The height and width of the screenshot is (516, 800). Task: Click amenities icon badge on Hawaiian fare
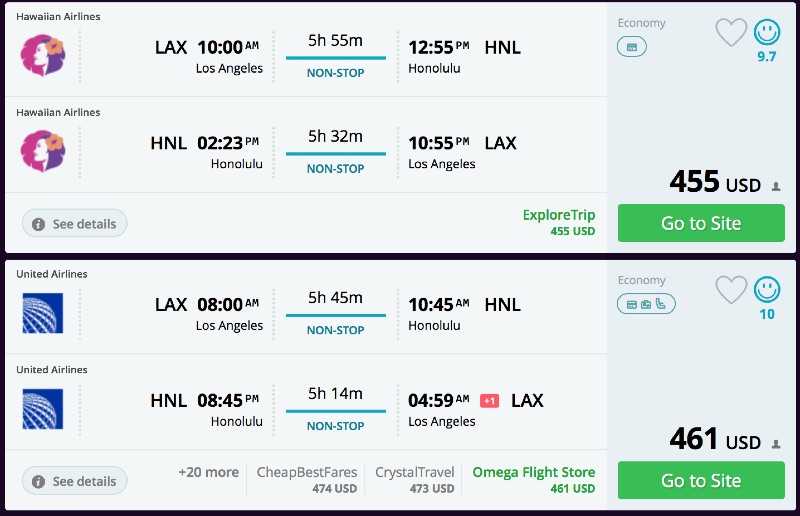[631, 46]
